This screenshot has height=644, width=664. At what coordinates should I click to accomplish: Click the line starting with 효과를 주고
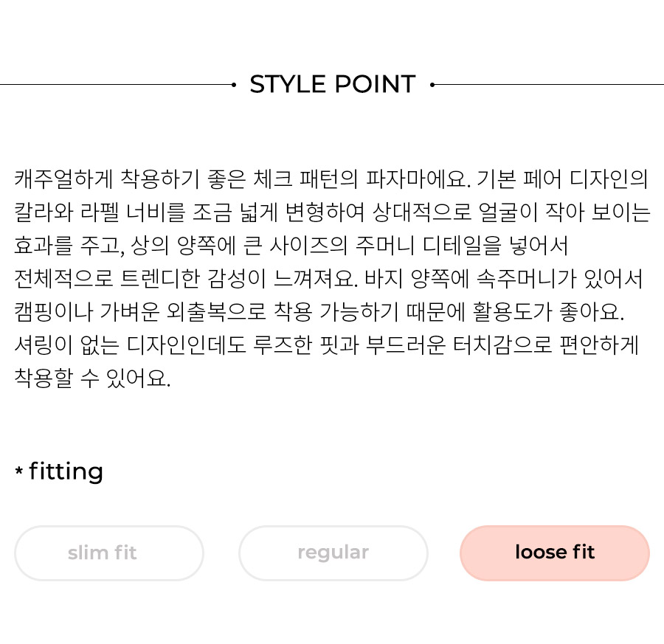pos(291,246)
